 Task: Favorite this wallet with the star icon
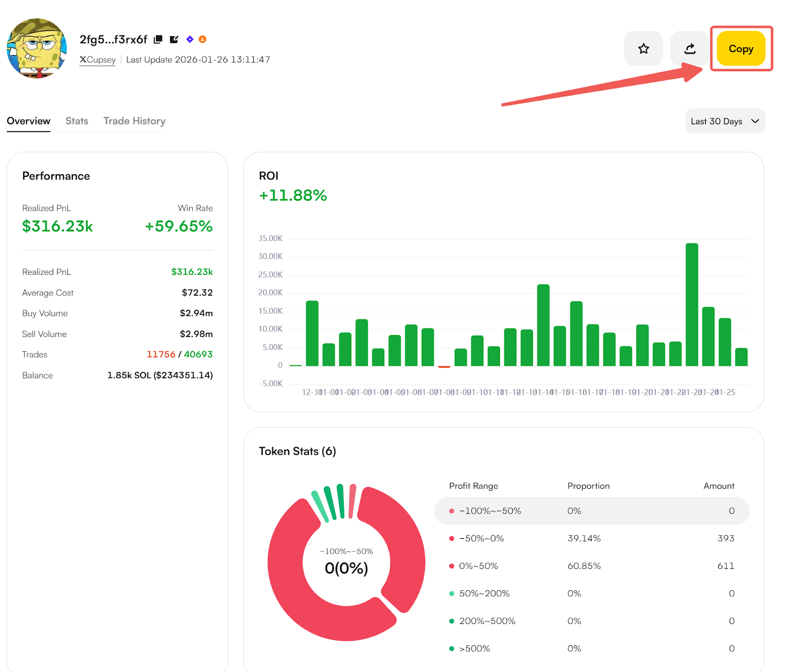(643, 49)
